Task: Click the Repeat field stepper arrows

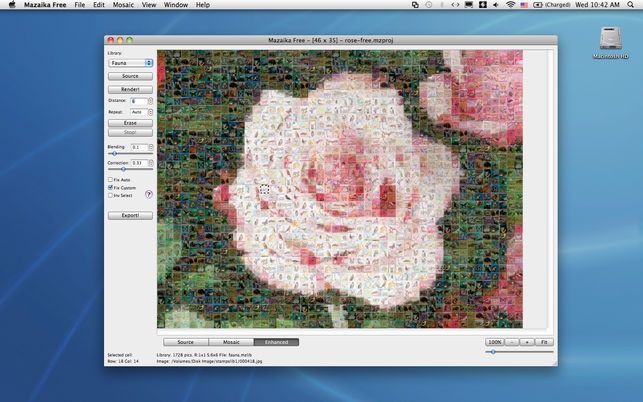Action: [150, 112]
